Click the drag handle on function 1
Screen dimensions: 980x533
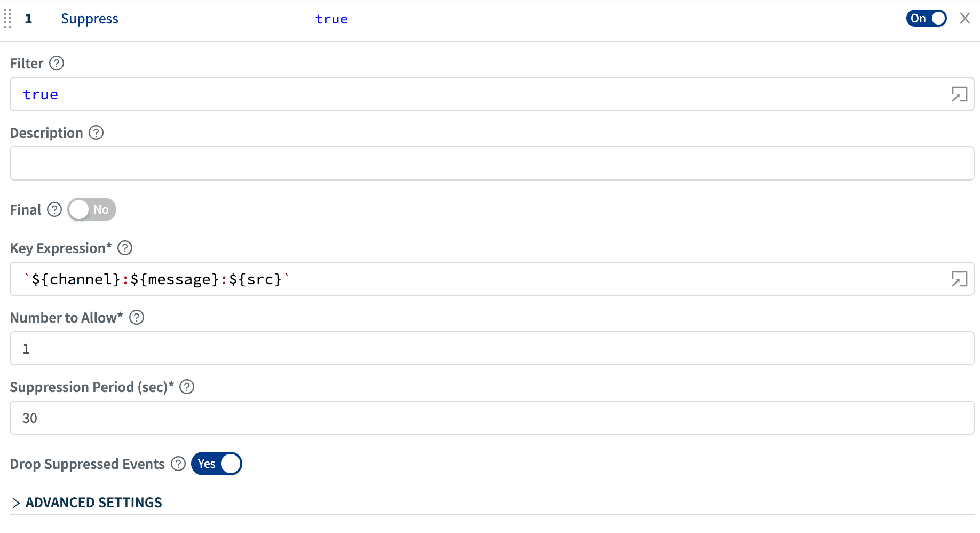pos(7,18)
